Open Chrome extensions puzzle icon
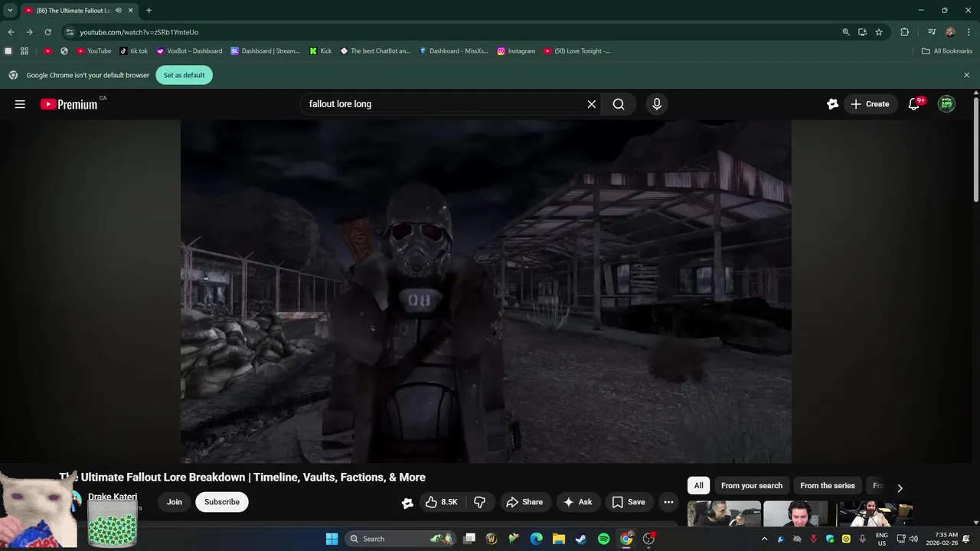The width and height of the screenshot is (980, 551). coord(905,32)
